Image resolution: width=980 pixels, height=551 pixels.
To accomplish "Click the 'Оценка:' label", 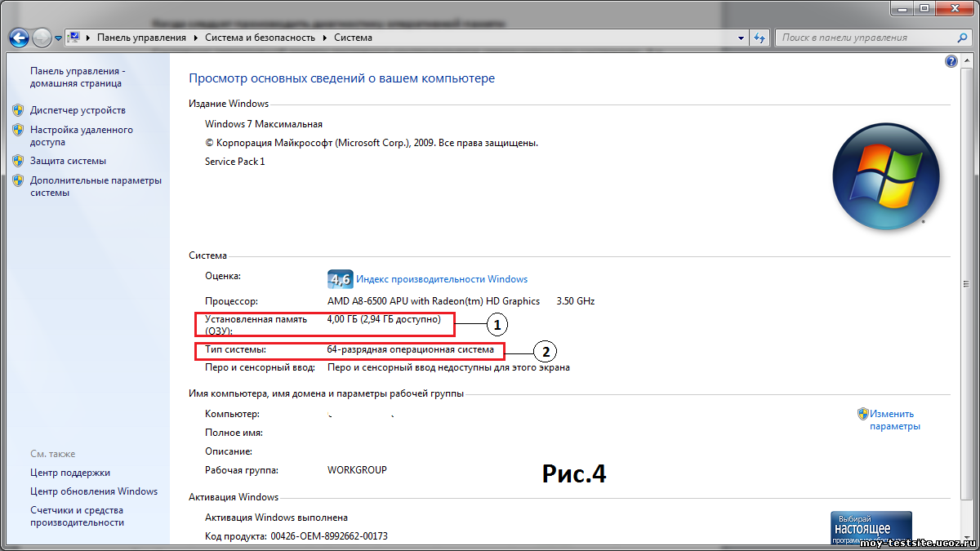I will [x=223, y=276].
